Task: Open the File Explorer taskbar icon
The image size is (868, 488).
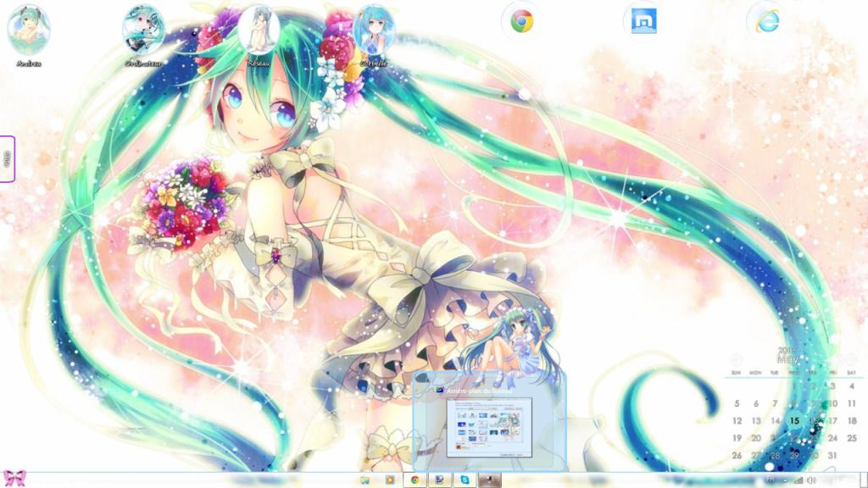Action: click(364, 480)
